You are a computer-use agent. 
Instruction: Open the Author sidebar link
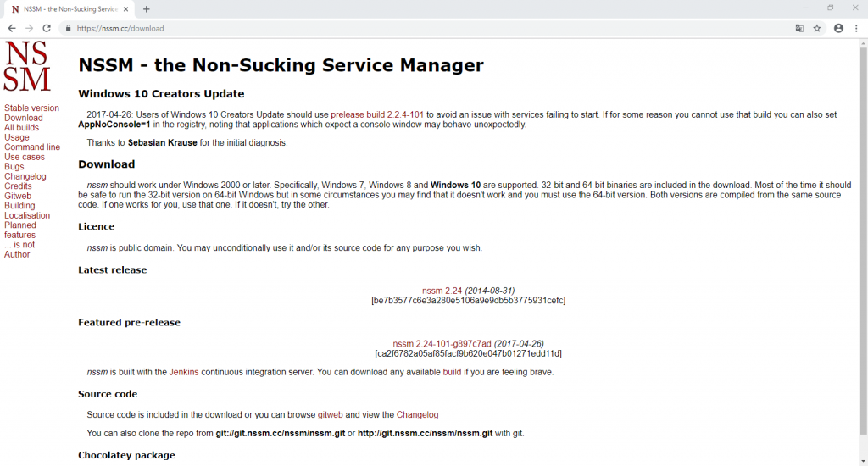[17, 254]
